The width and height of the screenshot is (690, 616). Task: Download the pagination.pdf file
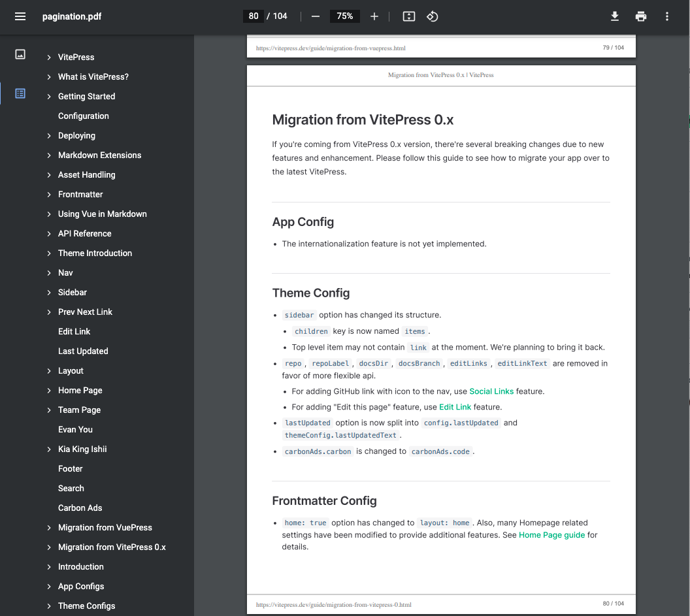pos(615,16)
